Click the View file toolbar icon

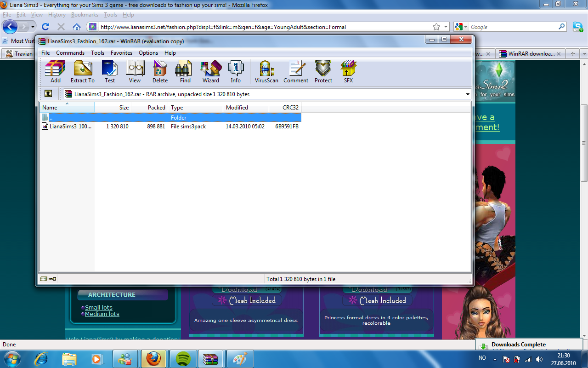click(x=135, y=72)
